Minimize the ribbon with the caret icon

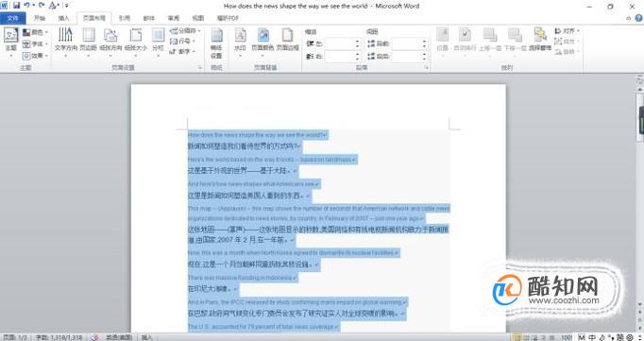[x=628, y=18]
